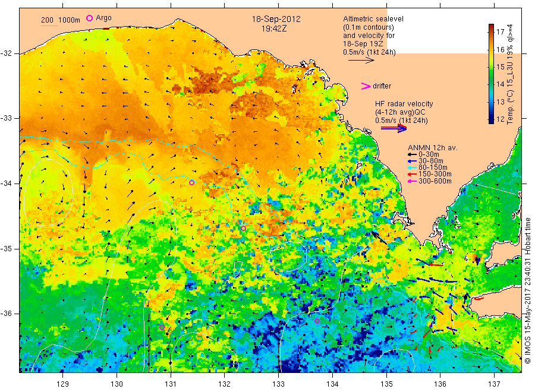Click the Argo float marker near 131.4E, 34S

(x=192, y=183)
